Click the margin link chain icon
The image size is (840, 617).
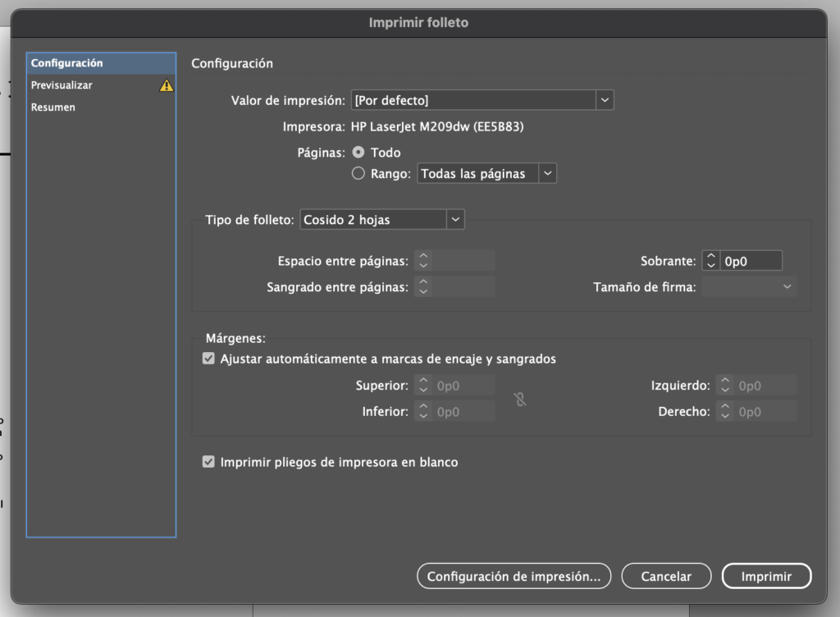[x=520, y=399]
